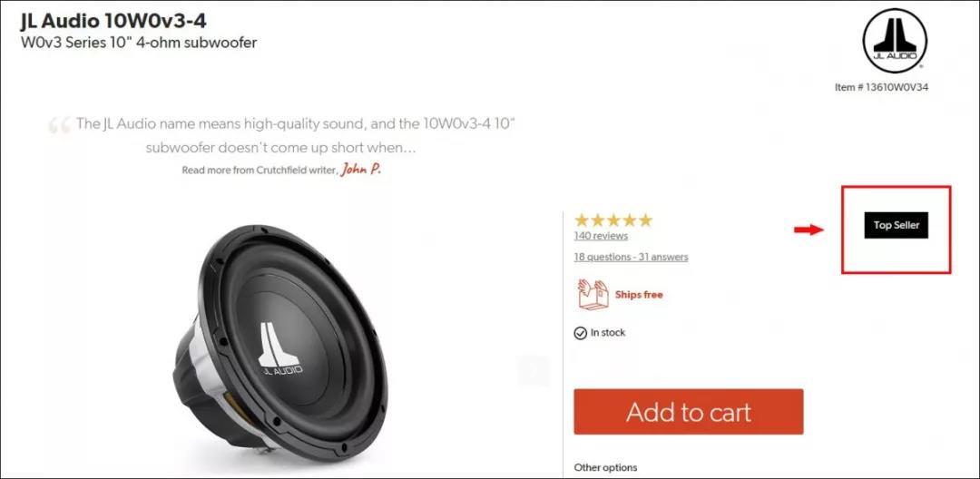The image size is (980, 479).
Task: Click the JL Audio quote excerpt text
Action: coord(295,135)
